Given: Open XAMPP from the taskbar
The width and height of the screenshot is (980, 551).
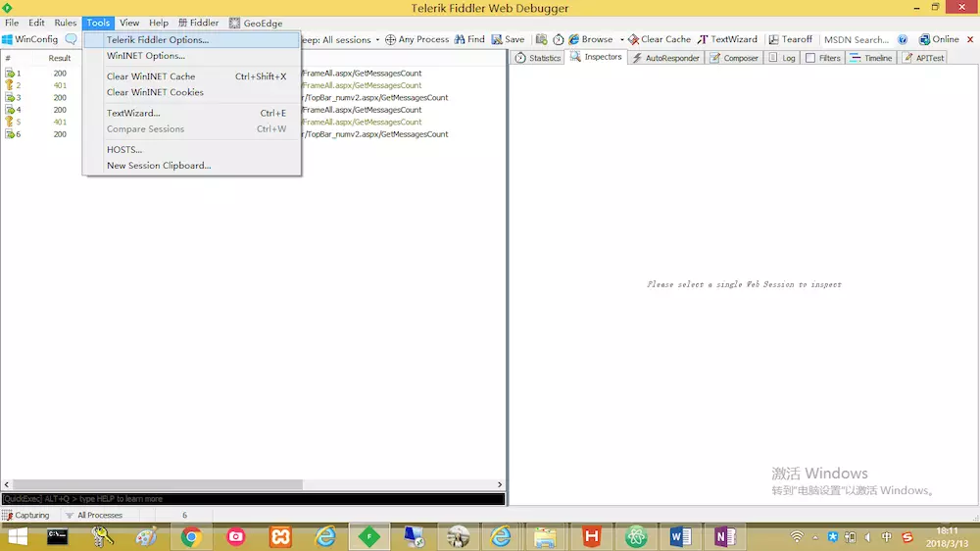Looking at the screenshot, I should 280,536.
